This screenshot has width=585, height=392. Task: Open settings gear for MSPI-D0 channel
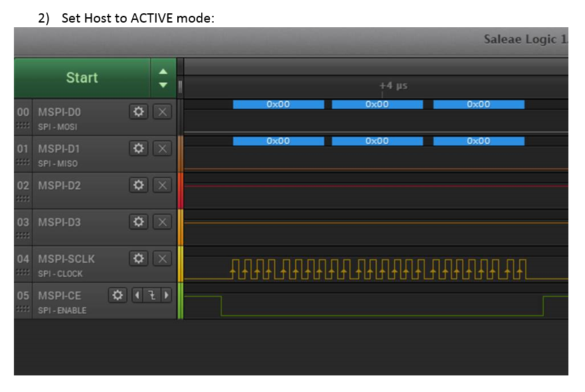[x=138, y=111]
